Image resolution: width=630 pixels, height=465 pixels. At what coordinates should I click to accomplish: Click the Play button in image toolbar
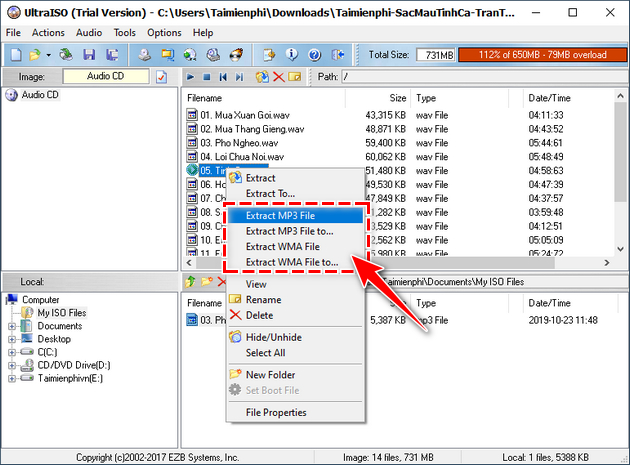click(190, 76)
